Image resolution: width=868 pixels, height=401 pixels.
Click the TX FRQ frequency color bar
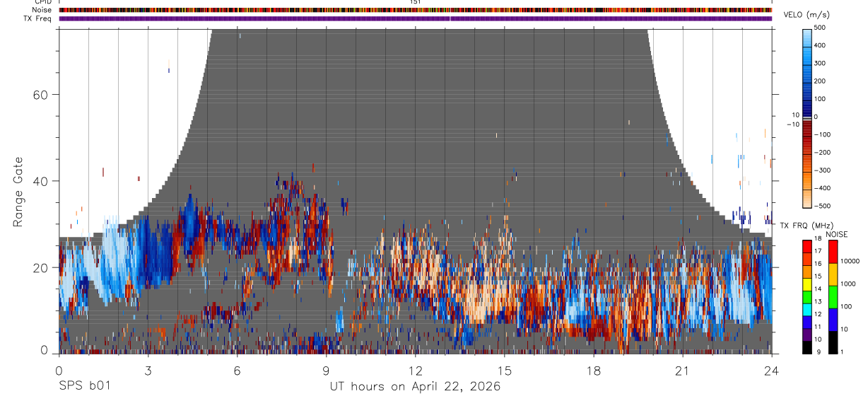(807, 297)
